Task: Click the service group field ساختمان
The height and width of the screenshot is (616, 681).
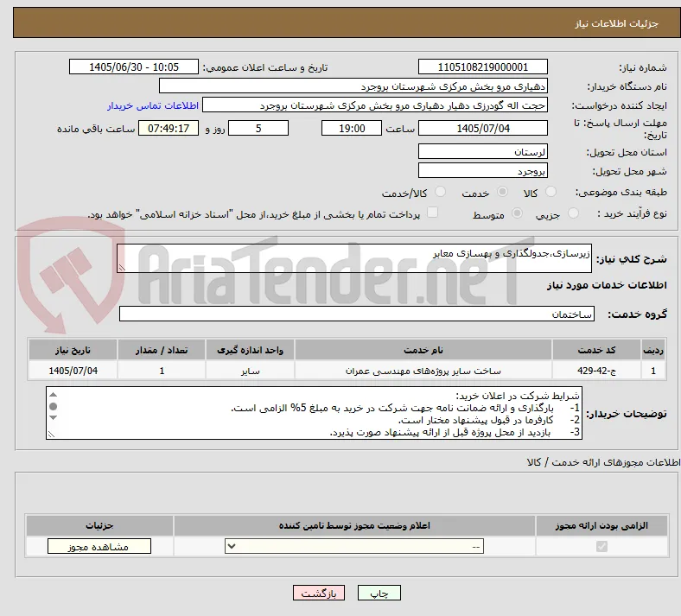Action: pyautogui.click(x=357, y=314)
